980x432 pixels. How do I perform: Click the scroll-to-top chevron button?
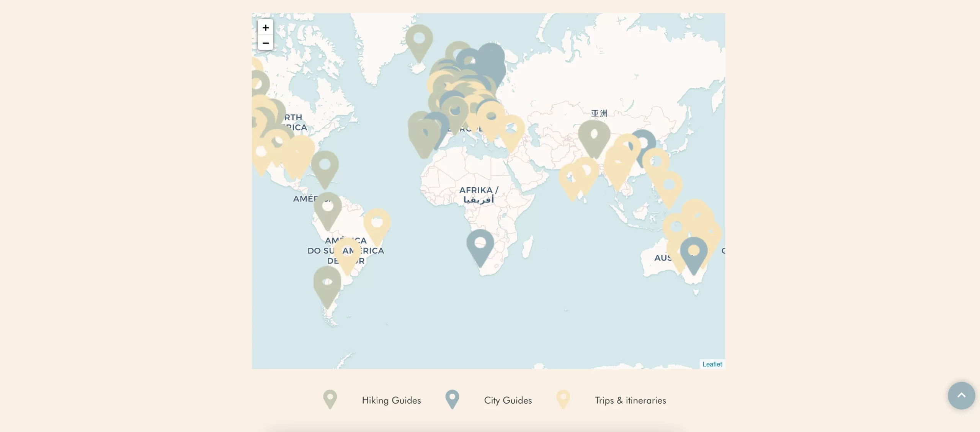pyautogui.click(x=961, y=395)
